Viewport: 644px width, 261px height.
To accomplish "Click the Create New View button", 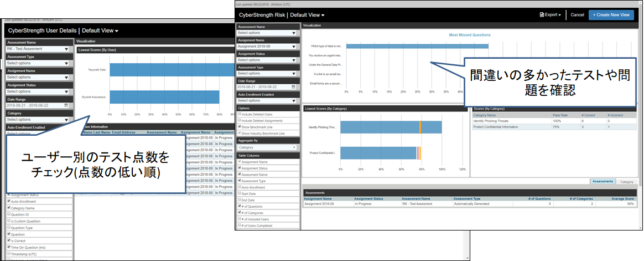I will click(x=611, y=15).
